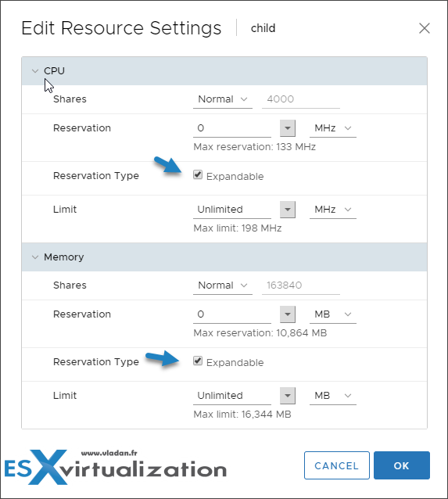This screenshot has width=448, height=499.
Task: Change Memory Limit MB unit dropdown
Action: [333, 396]
